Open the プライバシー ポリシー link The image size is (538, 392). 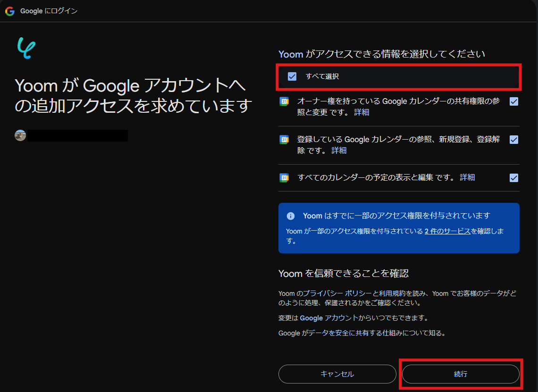pos(337,293)
